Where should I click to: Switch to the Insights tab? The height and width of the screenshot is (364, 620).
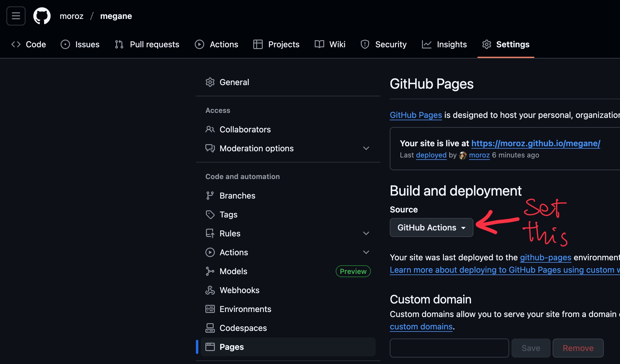(444, 44)
